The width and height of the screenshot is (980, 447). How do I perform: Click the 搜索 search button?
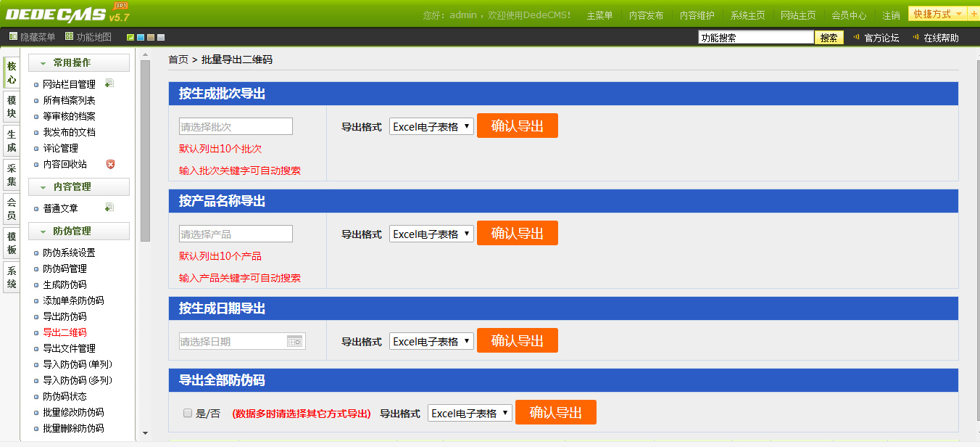pos(829,38)
